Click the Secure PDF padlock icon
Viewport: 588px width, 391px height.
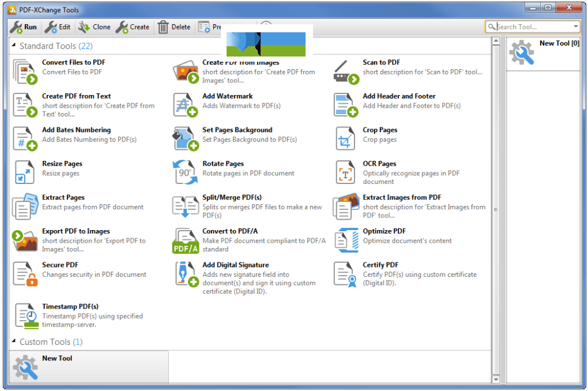pos(25,275)
